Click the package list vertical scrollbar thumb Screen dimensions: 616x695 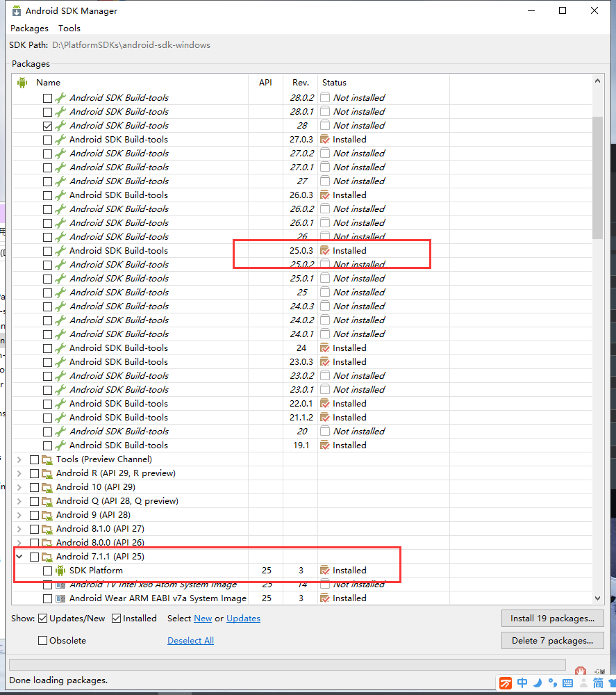point(597,178)
